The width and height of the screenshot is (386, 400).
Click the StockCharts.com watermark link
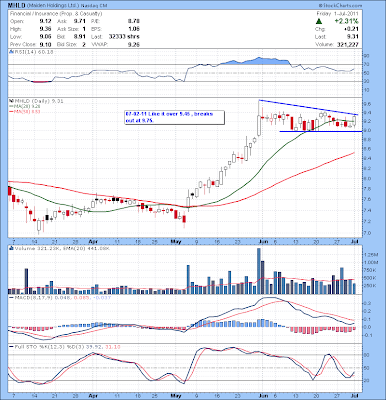click(x=340, y=6)
